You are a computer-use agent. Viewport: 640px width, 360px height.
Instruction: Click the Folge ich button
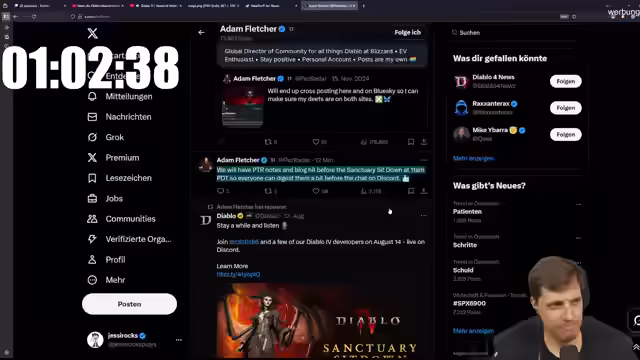click(407, 32)
